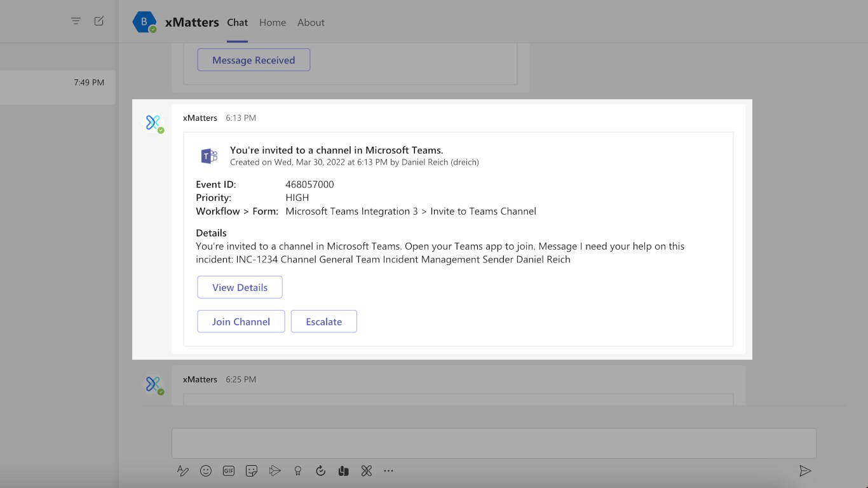Click the "Priority:" label
The height and width of the screenshot is (488, 868).
tap(214, 198)
